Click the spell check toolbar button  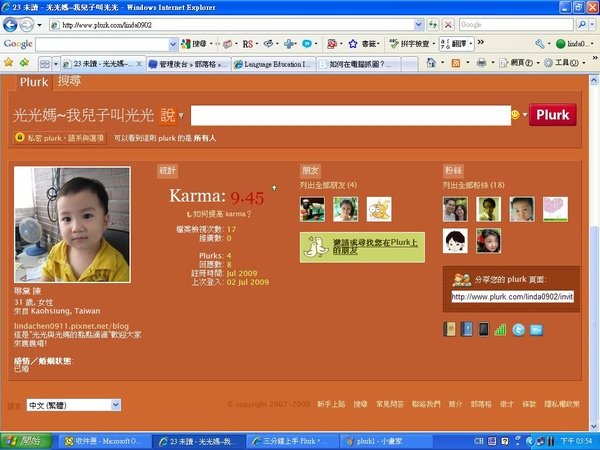(409, 44)
